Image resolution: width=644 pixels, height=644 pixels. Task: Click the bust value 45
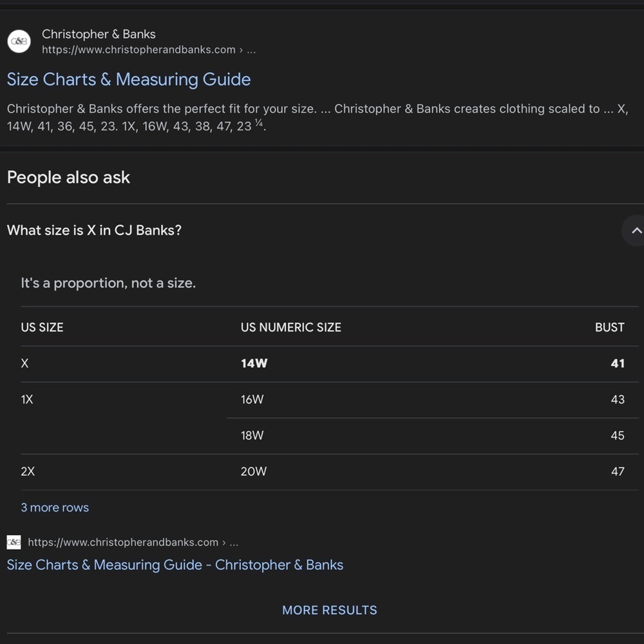point(617,435)
